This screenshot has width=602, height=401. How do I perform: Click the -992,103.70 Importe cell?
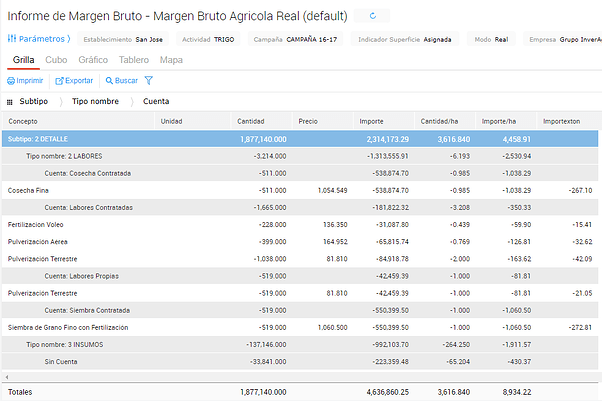(x=390, y=345)
